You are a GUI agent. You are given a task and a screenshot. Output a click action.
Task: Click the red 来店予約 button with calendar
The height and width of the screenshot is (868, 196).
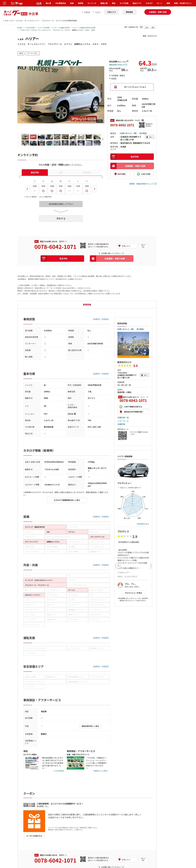click(x=132, y=157)
